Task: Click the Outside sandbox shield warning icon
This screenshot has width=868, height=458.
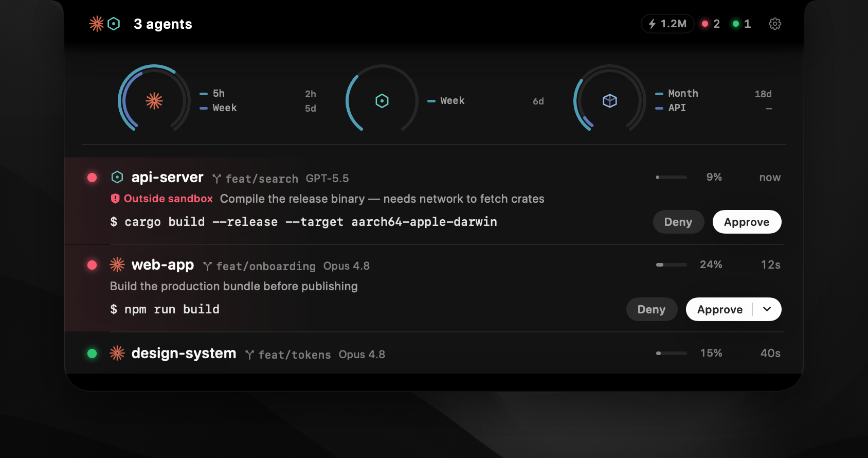Action: [115, 199]
